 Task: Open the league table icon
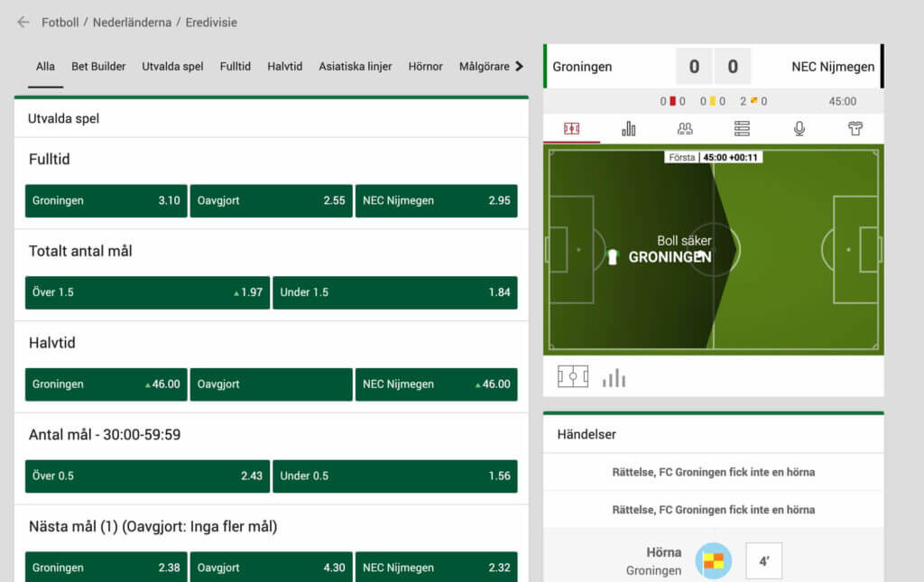point(742,128)
